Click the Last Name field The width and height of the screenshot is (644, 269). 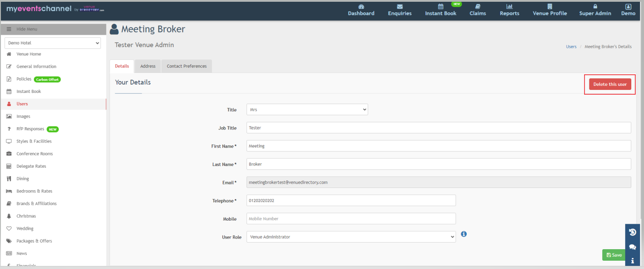click(439, 164)
